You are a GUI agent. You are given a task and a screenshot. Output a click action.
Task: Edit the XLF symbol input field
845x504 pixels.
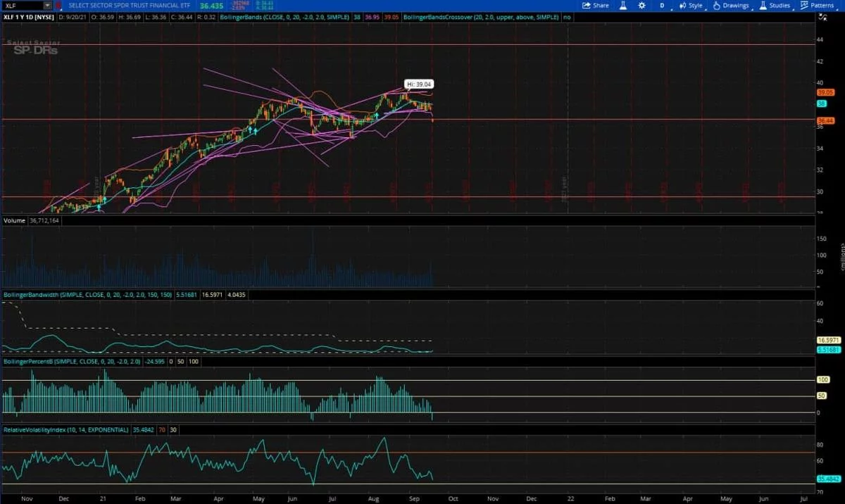tap(23, 5)
